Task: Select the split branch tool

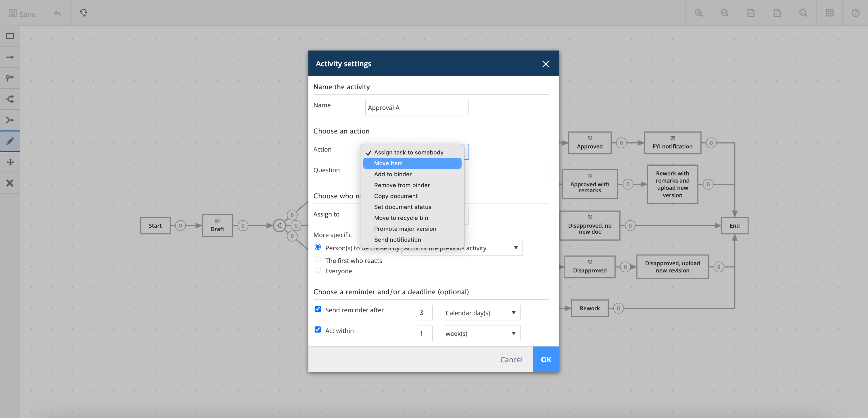Action: [10, 99]
